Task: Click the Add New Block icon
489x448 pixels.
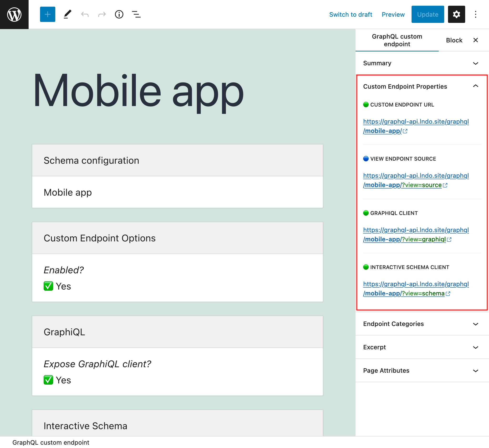Action: coord(47,14)
